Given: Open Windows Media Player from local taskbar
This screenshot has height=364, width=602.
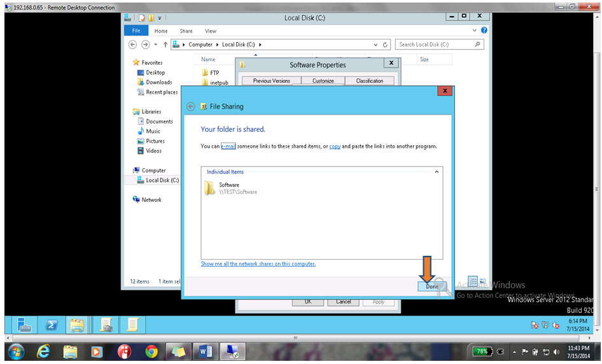Looking at the screenshot, I should click(x=96, y=352).
